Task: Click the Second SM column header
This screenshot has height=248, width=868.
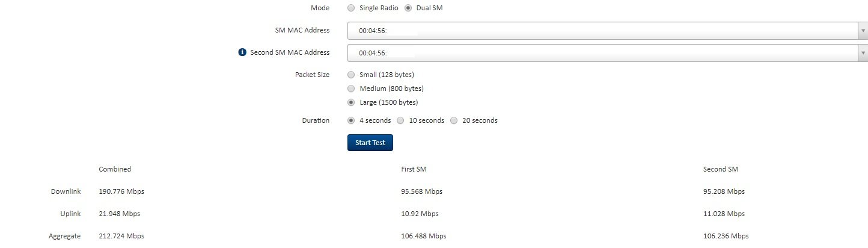Action: click(x=721, y=169)
